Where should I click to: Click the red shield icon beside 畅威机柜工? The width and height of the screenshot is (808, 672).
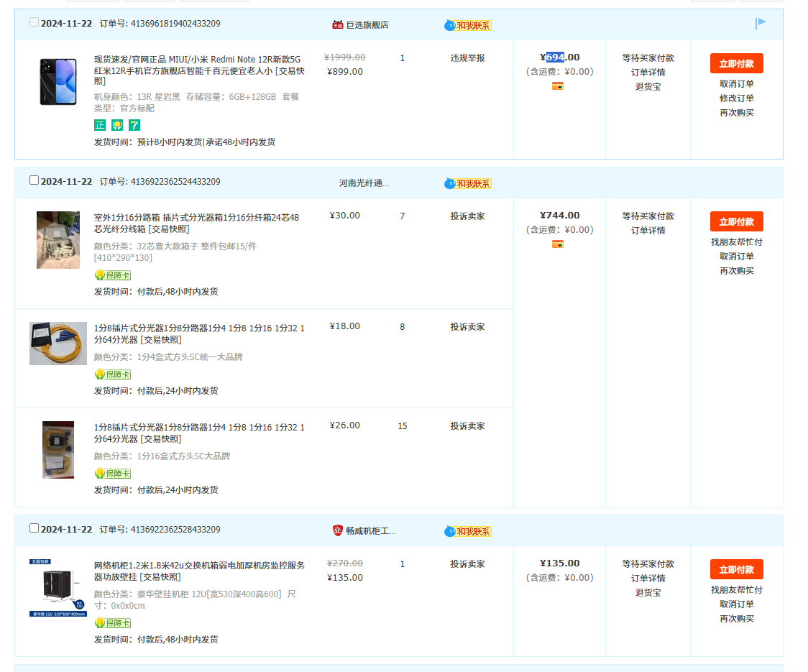[337, 530]
